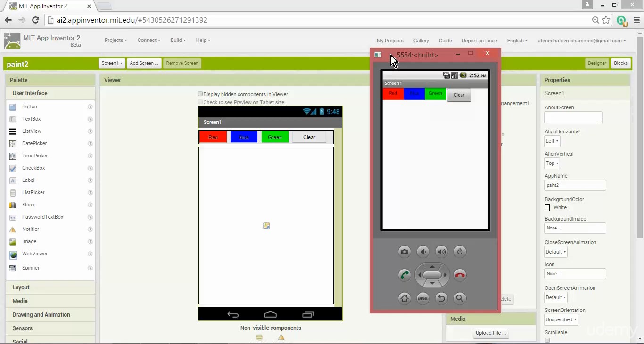Screen dimensions: 644x344
Task: Click the emulator back arrow button
Action: coord(441,298)
